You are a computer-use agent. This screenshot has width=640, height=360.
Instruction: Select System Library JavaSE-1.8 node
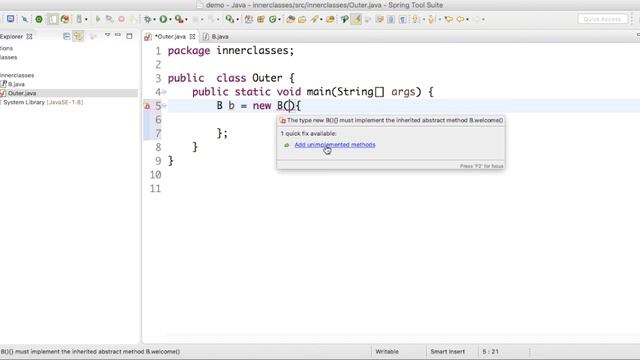(43, 102)
